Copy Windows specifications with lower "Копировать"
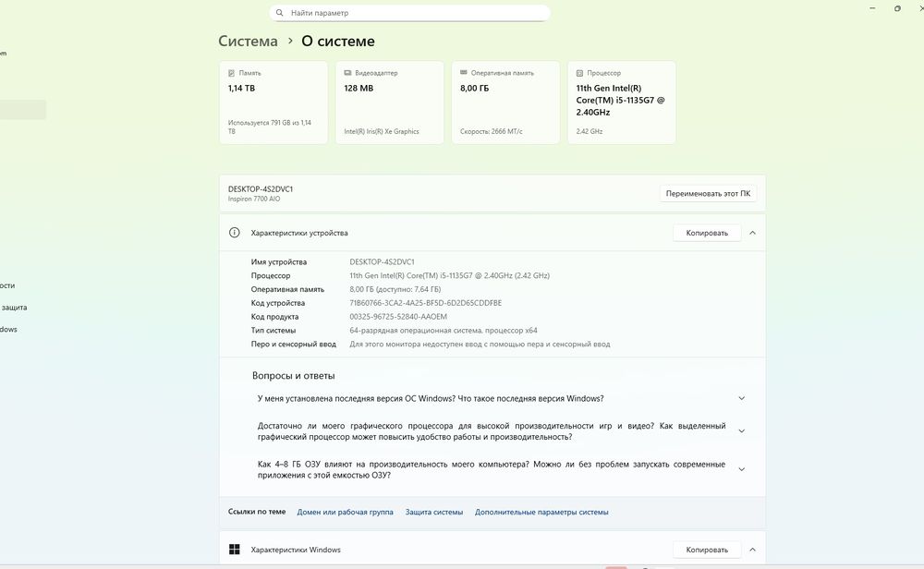The height and width of the screenshot is (569, 924). [x=707, y=550]
